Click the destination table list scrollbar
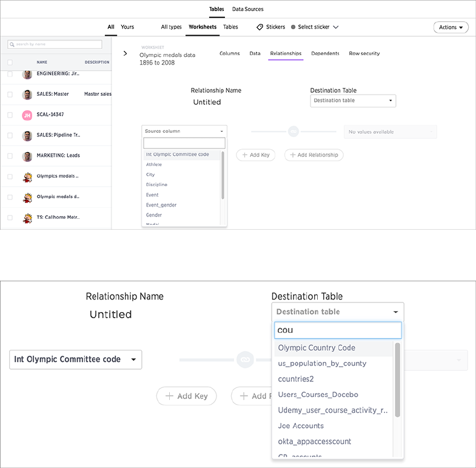The image size is (476, 468). [x=398, y=379]
